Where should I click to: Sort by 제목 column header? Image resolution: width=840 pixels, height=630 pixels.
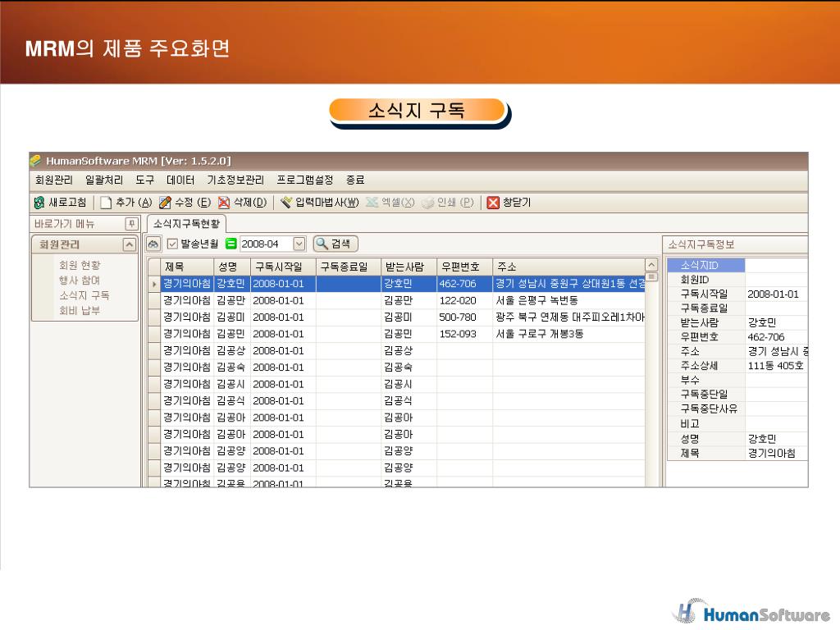tap(187, 267)
